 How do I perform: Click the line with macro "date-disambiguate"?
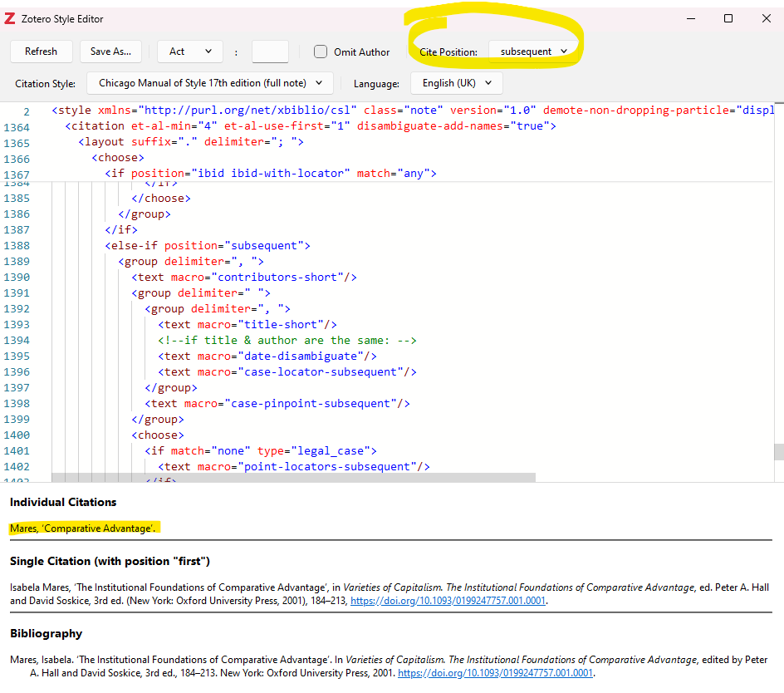267,356
